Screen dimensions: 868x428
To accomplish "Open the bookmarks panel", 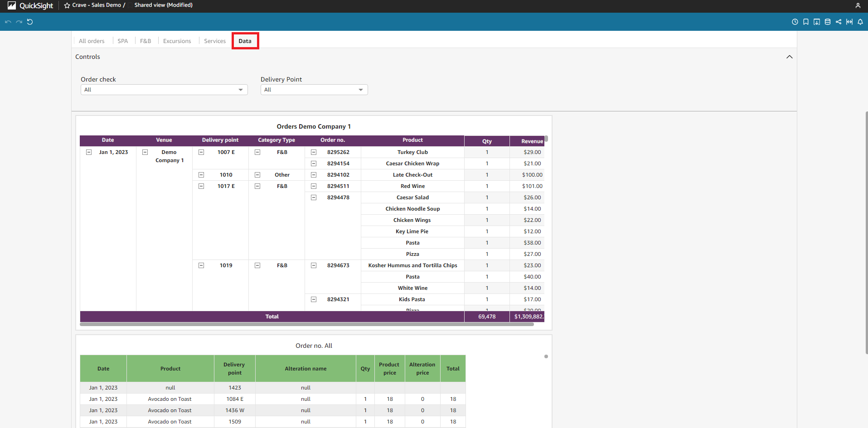I will click(806, 22).
